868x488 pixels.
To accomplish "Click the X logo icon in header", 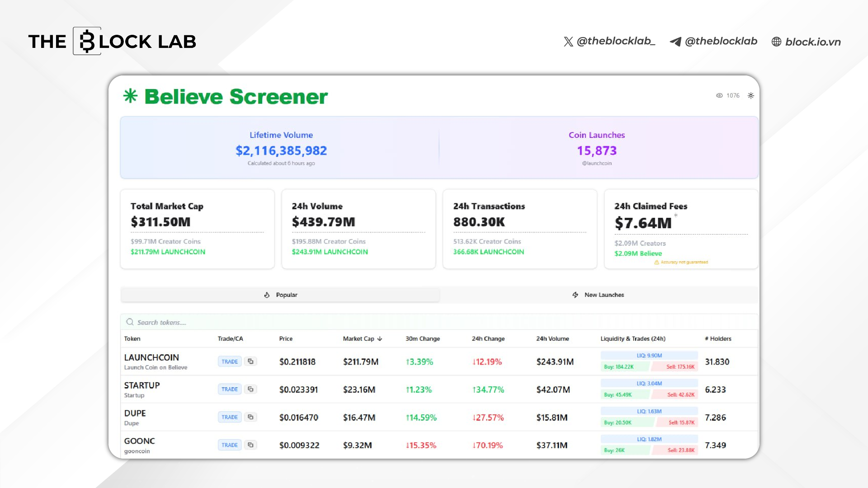I will coord(568,42).
